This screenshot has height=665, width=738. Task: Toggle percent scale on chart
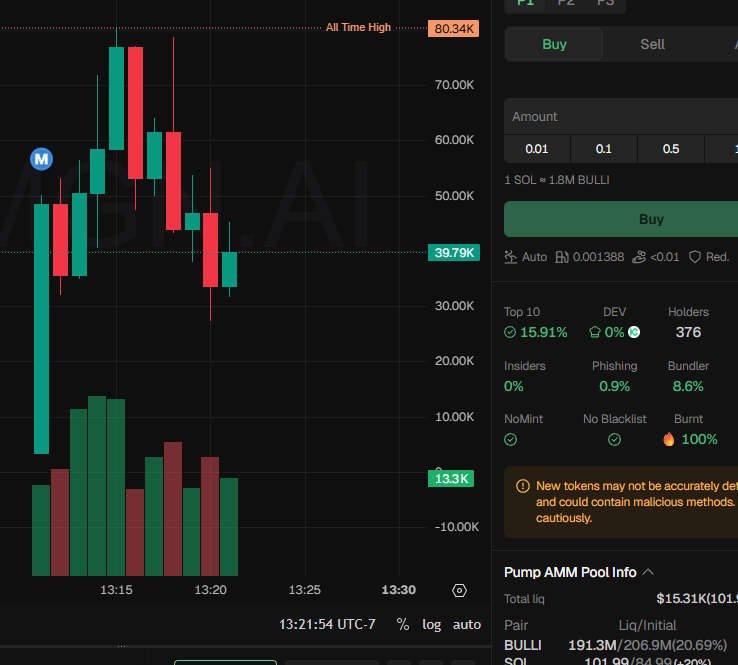point(402,625)
